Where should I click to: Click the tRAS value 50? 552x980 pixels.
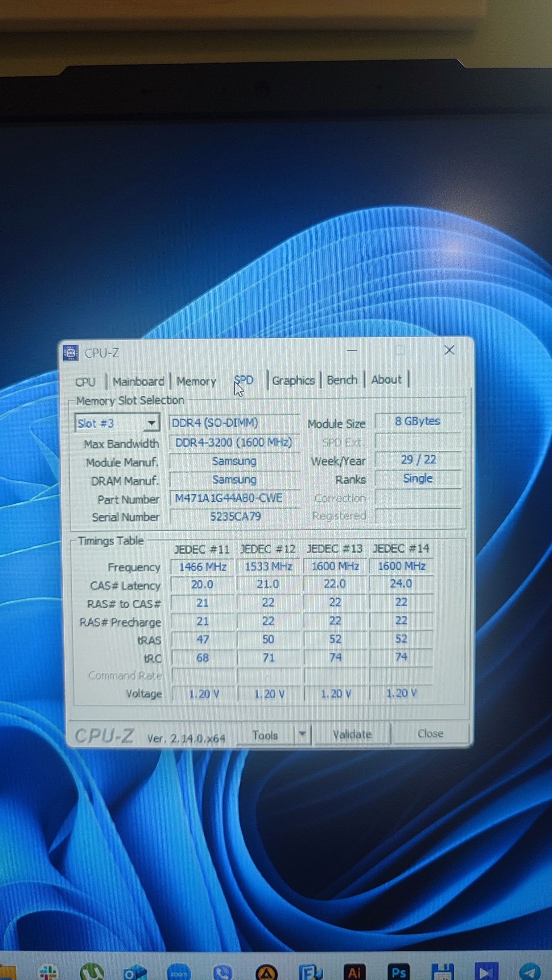268,639
